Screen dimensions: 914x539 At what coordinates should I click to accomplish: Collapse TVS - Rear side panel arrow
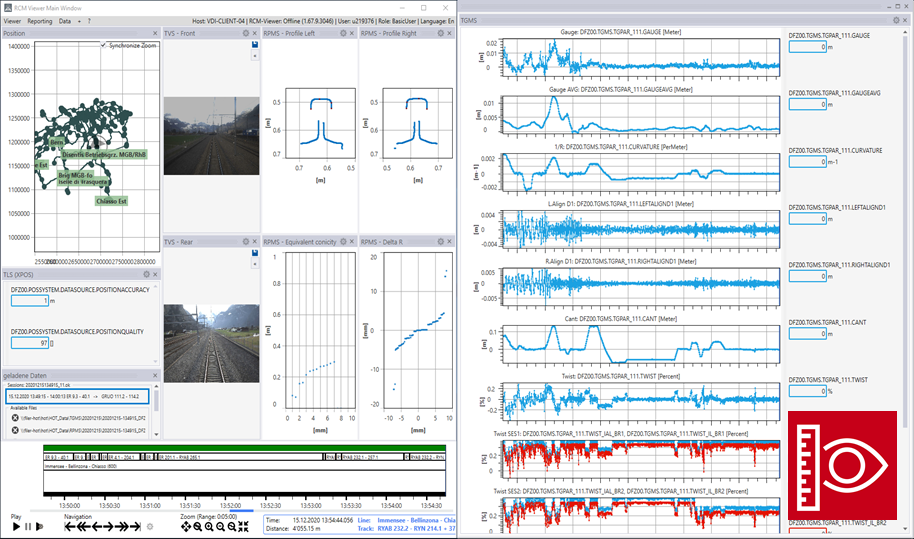coord(255,263)
